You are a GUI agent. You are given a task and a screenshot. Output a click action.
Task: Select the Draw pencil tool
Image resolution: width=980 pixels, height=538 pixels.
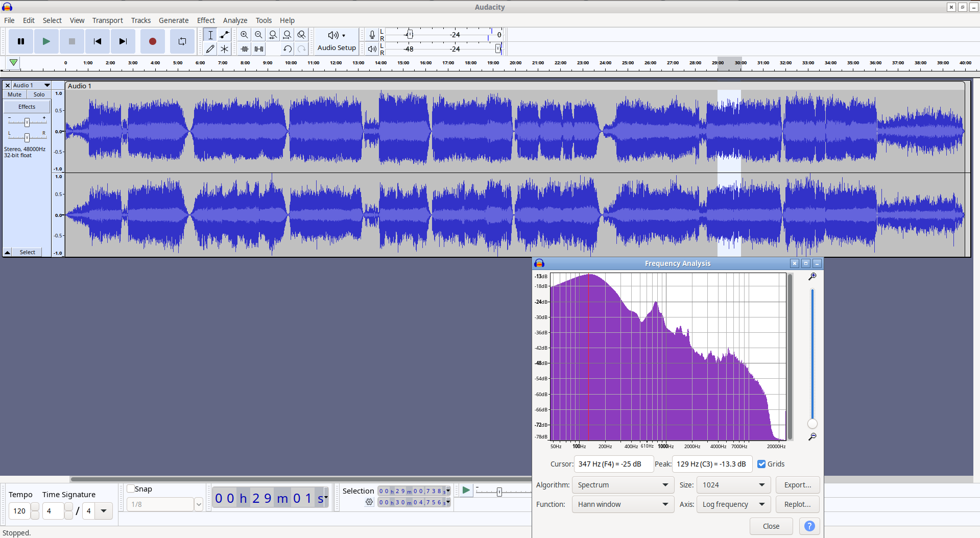(x=210, y=49)
